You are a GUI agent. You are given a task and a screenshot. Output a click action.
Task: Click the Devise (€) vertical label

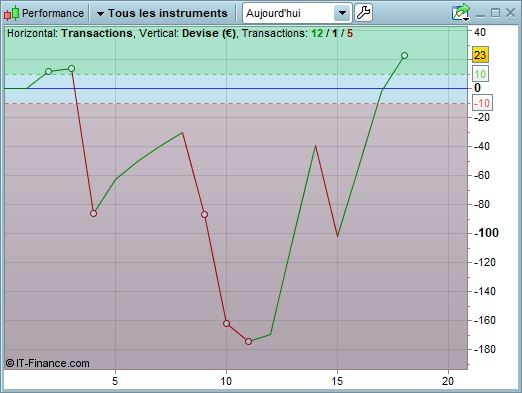click(x=209, y=33)
